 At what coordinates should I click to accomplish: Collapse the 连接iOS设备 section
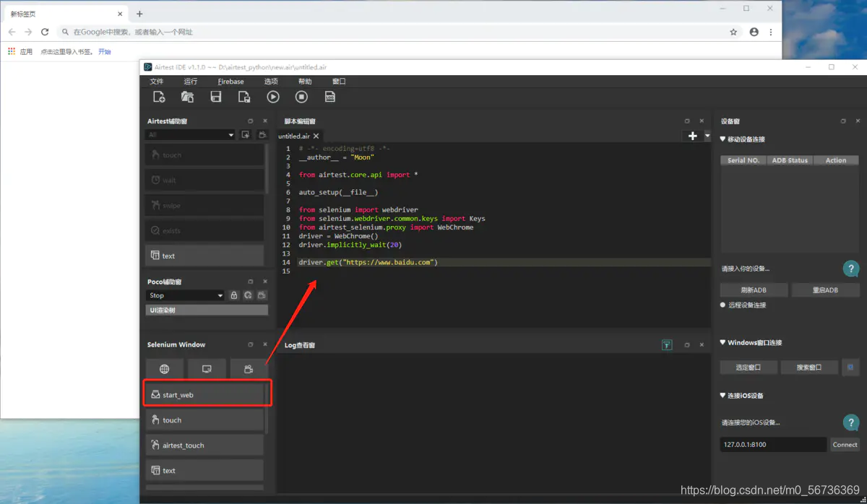[723, 396]
